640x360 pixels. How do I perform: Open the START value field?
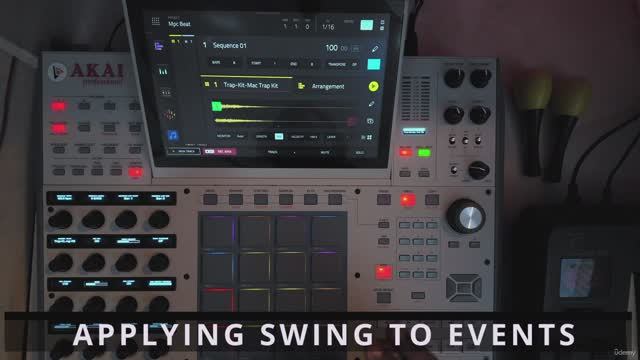(x=264, y=63)
